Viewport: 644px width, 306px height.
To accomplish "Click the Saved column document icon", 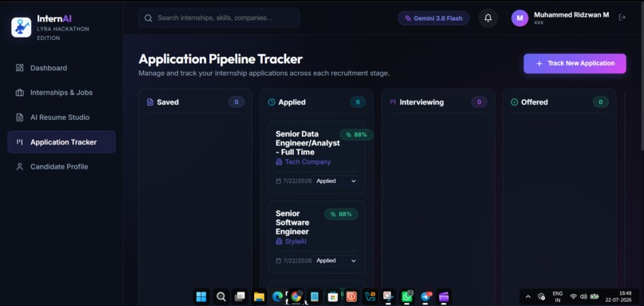I will (x=150, y=102).
